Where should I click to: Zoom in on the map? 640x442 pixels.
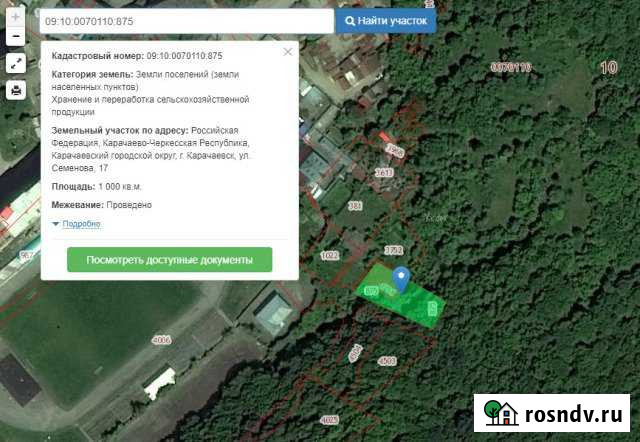point(15,18)
